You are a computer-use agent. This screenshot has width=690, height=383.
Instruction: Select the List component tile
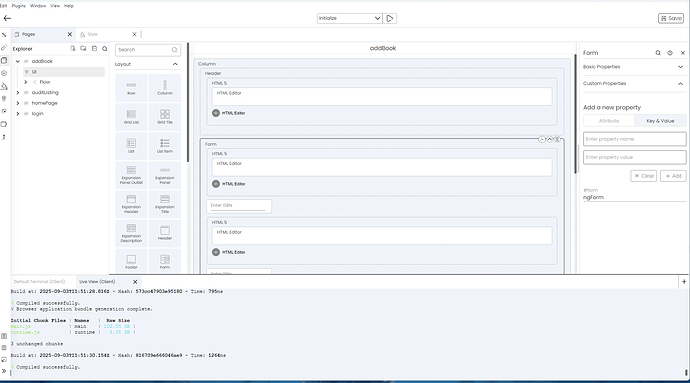pyautogui.click(x=131, y=146)
